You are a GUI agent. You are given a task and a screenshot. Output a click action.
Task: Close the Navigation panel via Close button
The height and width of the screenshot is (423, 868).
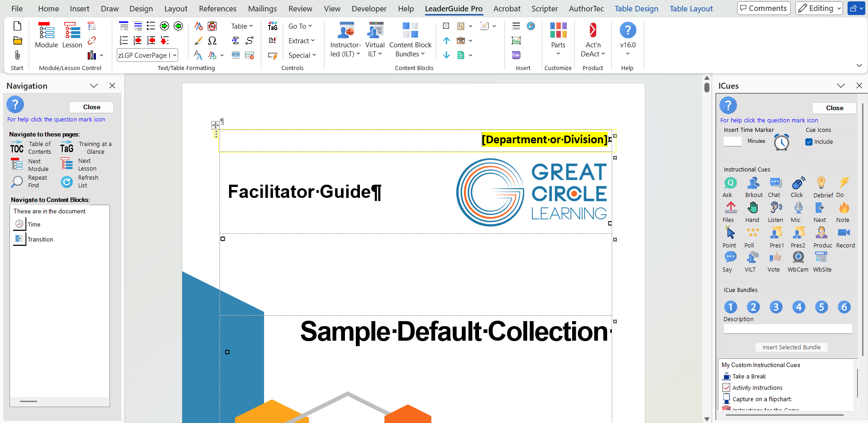pyautogui.click(x=91, y=107)
